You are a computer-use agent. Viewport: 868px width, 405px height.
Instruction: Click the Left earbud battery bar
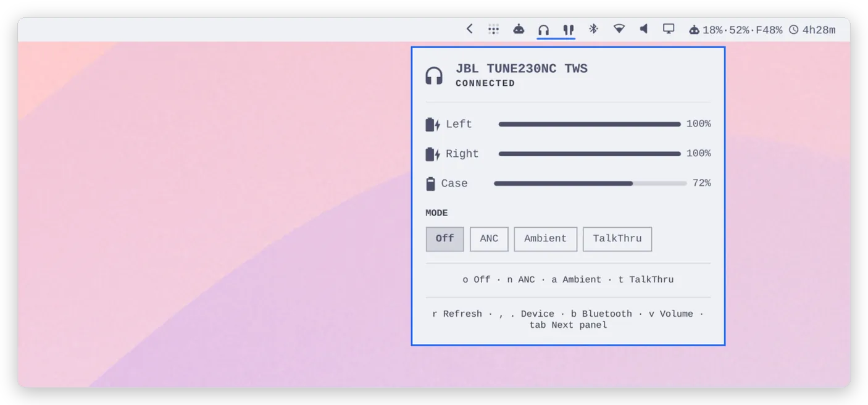590,124
